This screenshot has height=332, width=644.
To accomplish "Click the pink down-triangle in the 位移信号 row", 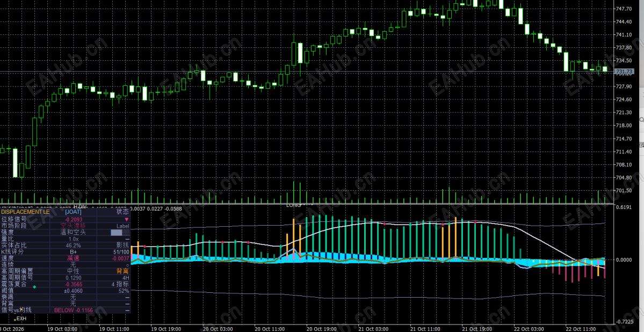I will 127,219.
